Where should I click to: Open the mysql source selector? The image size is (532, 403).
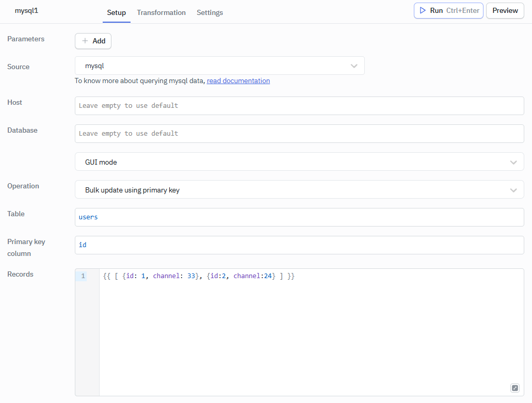click(x=220, y=66)
